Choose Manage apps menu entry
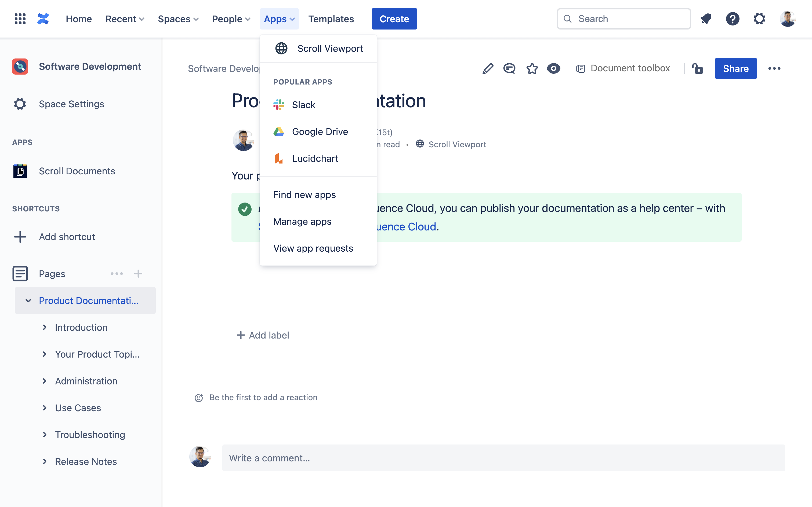 302,221
